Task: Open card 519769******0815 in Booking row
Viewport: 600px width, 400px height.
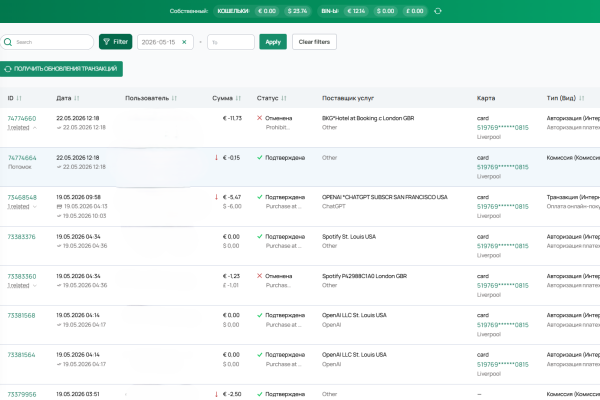Action: [502, 128]
